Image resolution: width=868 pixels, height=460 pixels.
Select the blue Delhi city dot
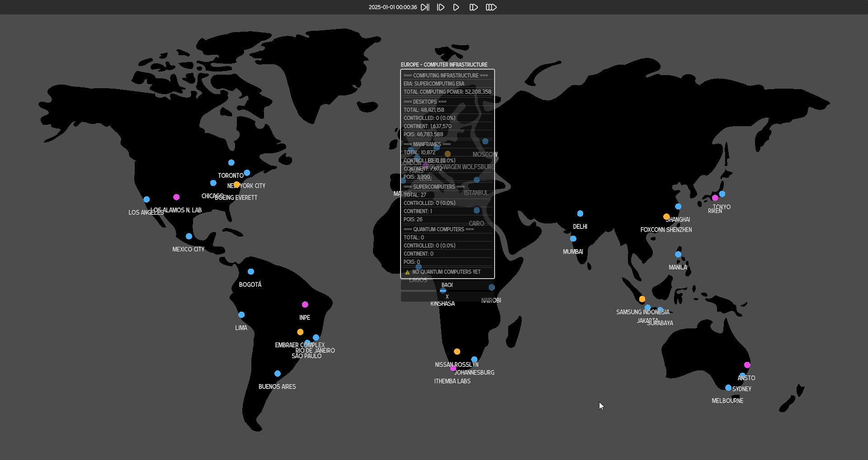580,213
